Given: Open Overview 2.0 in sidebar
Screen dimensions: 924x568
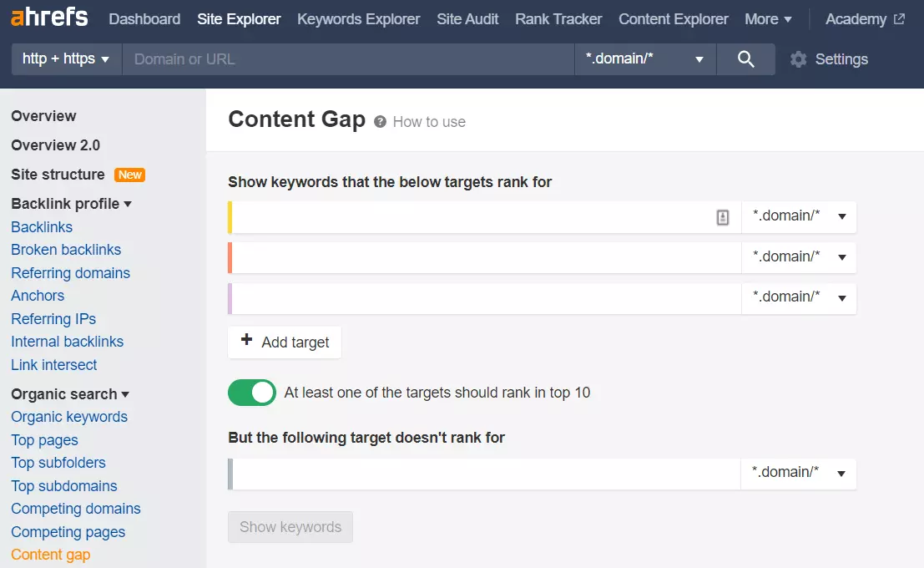Looking at the screenshot, I should pyautogui.click(x=55, y=145).
